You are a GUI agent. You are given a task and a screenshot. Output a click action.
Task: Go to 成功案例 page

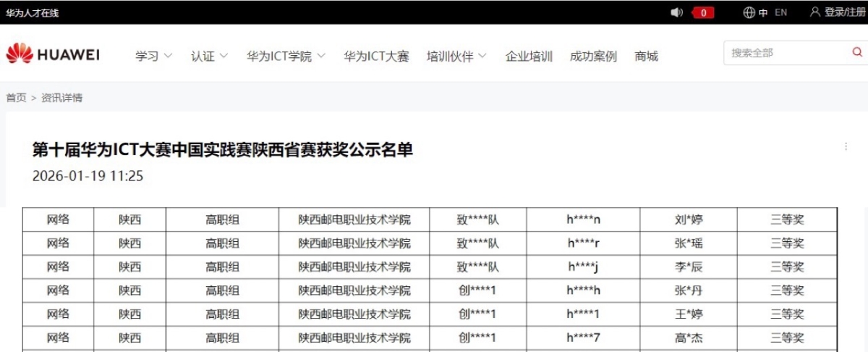tap(593, 56)
